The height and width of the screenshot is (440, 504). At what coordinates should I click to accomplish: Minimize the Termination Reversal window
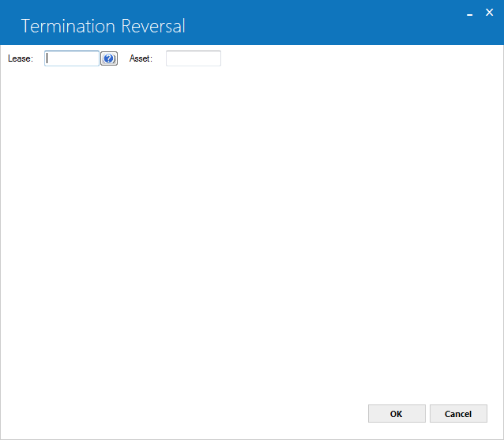[x=469, y=13]
